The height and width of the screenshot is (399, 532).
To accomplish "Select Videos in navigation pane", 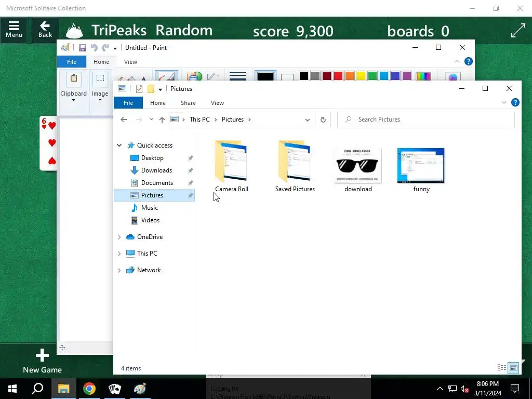I will pos(150,220).
